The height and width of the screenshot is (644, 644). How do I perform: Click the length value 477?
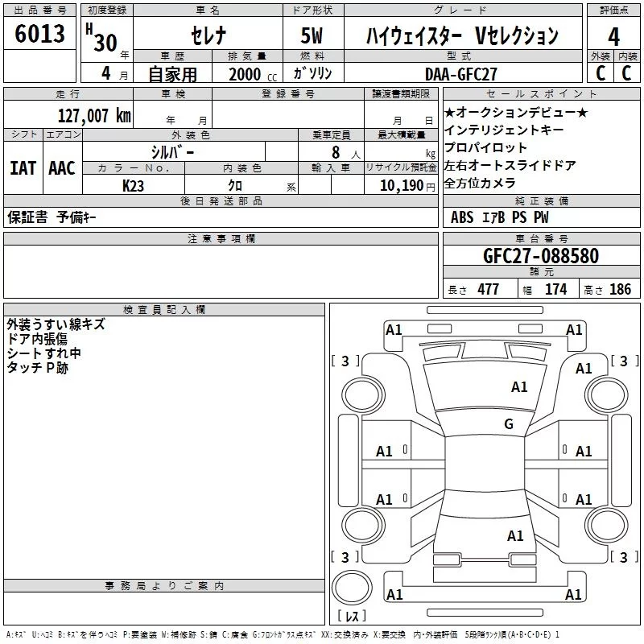[489, 290]
